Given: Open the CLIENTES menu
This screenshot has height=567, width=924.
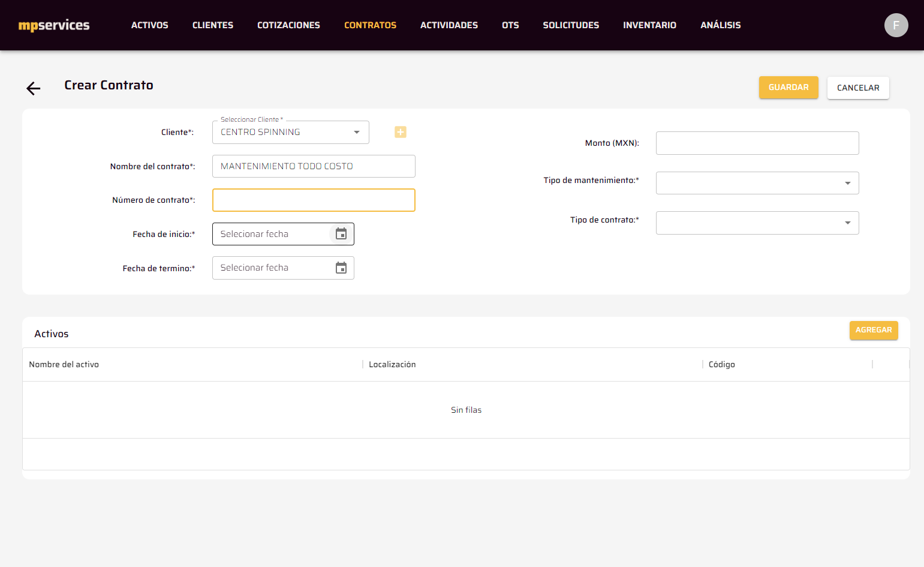Looking at the screenshot, I should click(213, 25).
